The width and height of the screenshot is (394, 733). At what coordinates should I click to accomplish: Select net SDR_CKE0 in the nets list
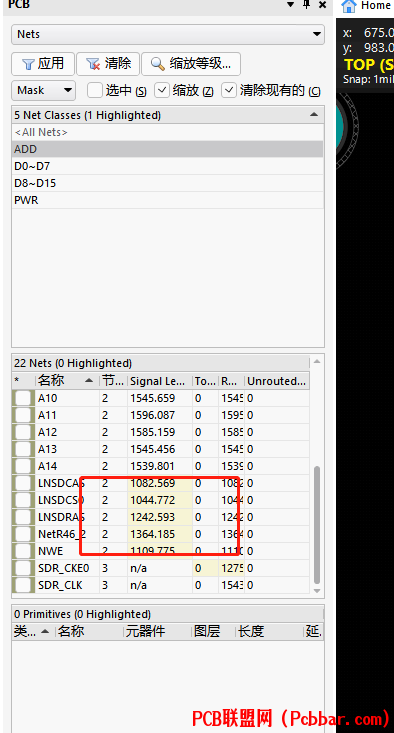coord(160,568)
